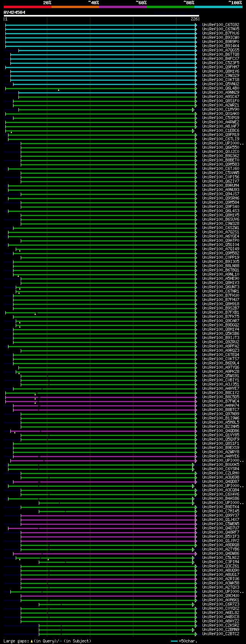The image size is (246, 644).
Task: Select the UniRef100_B9RUM4 label
Action: pos(221,186)
